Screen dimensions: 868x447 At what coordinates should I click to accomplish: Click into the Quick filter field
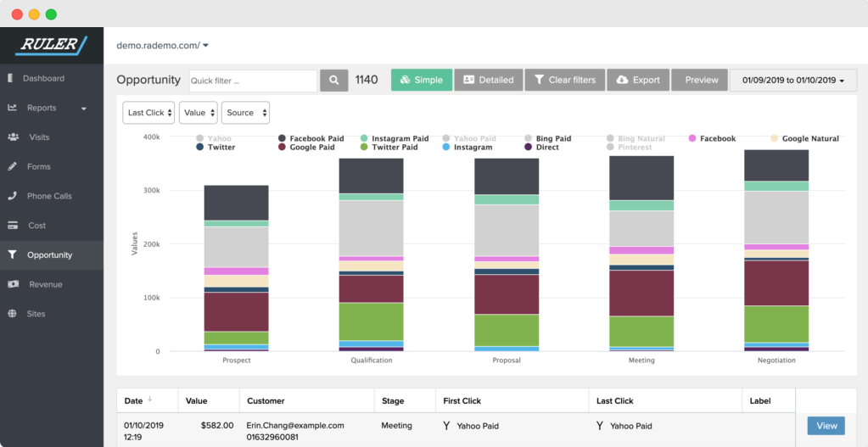coord(252,81)
